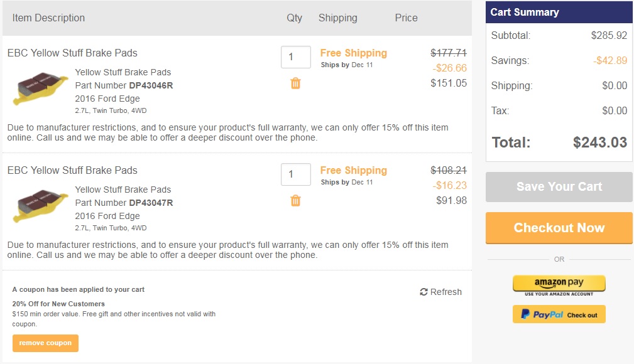Delete the DP43046R brake pads from cart
This screenshot has height=364, width=634.
coord(295,83)
